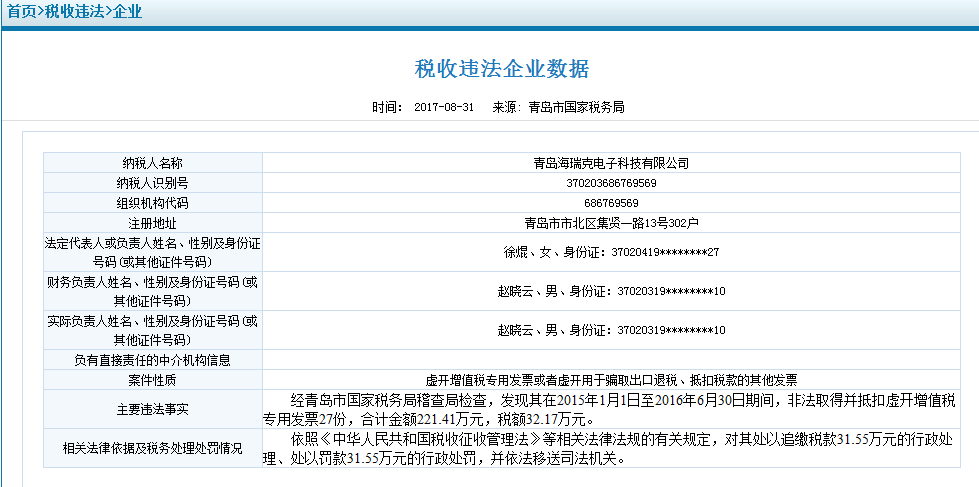The height and width of the screenshot is (487, 979).
Task: Click the 注册地址 row label
Action: point(152,222)
